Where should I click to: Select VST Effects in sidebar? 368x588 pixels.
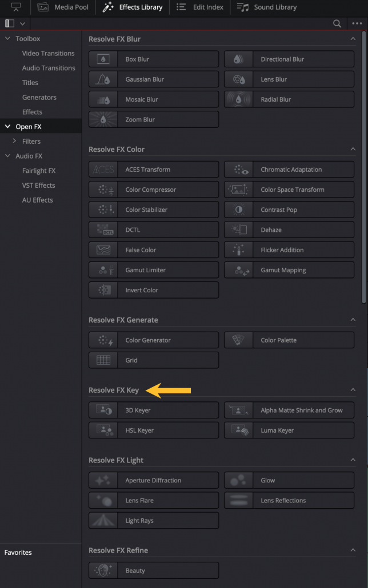click(38, 186)
